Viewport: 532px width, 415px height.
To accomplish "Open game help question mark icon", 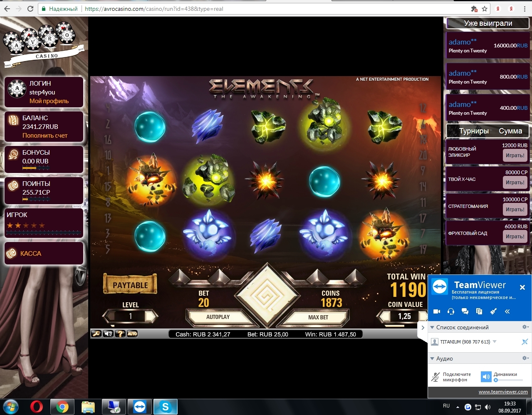I will (x=120, y=333).
